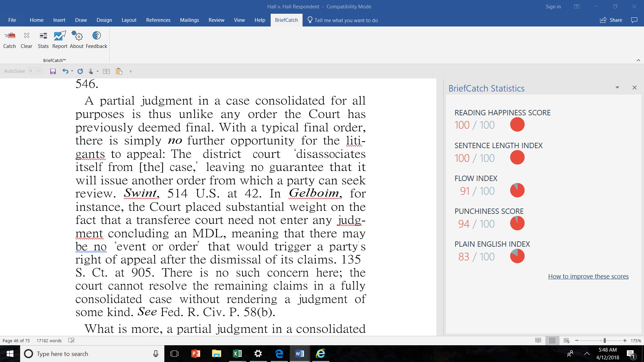Save document with floppy disk icon
This screenshot has height=362, width=644.
(53, 71)
